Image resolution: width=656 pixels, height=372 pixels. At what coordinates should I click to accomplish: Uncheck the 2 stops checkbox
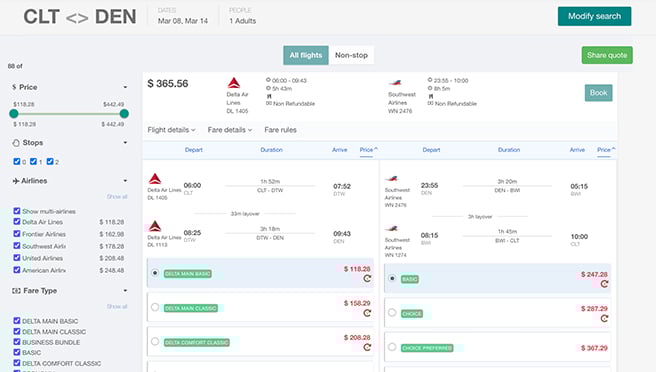coord(50,161)
